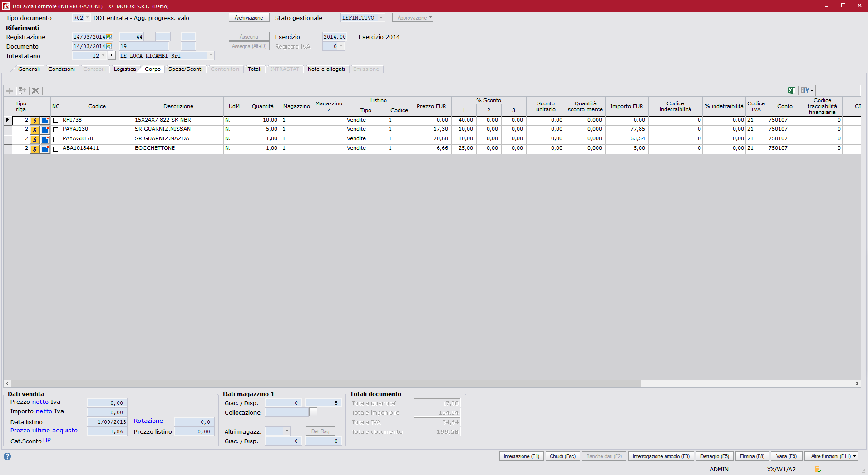Click grid scroll right arrow

tap(857, 383)
